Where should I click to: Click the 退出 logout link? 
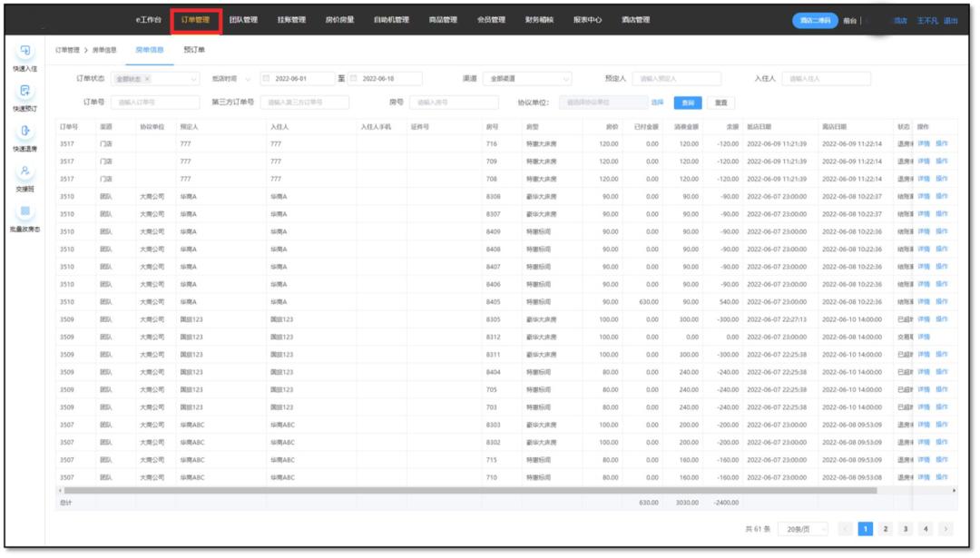950,21
